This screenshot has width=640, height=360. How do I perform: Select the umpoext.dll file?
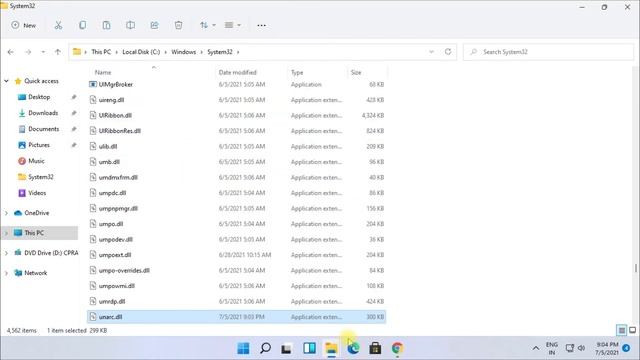237,255
